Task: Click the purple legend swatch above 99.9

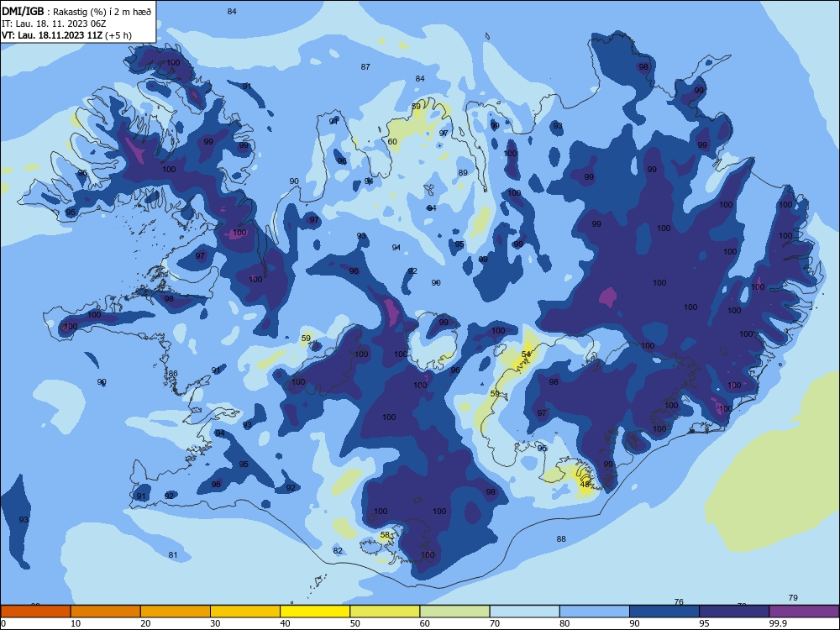Action: 804,612
